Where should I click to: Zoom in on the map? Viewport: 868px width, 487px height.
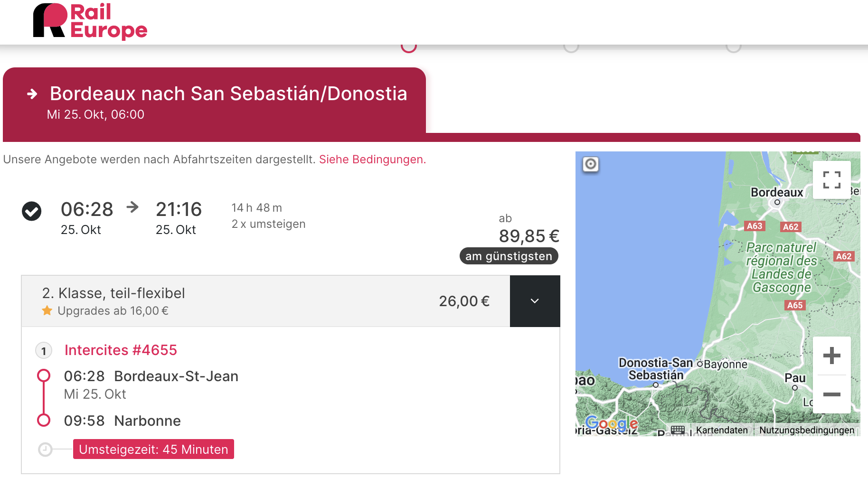(x=831, y=356)
